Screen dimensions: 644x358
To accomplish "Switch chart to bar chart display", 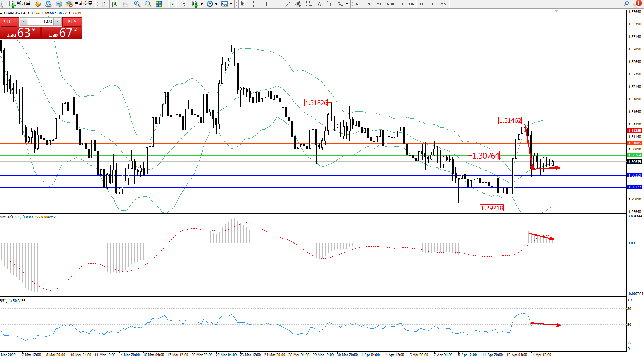I will click(104, 4).
